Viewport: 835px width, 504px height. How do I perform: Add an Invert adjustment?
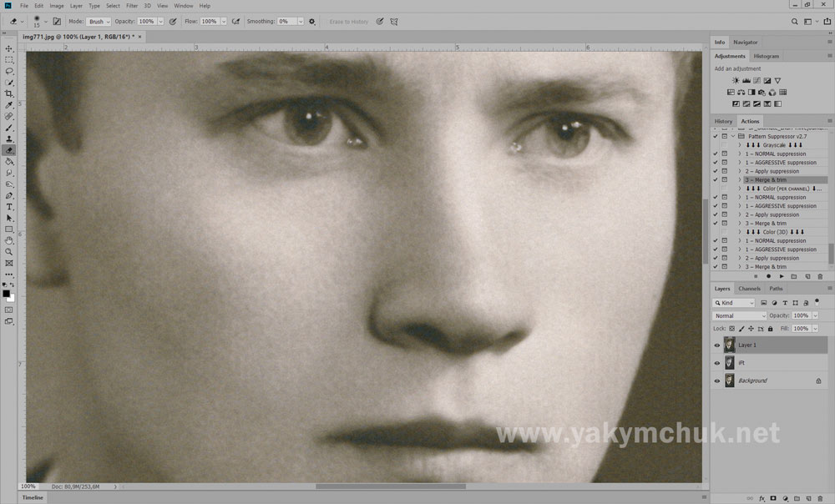pyautogui.click(x=736, y=103)
